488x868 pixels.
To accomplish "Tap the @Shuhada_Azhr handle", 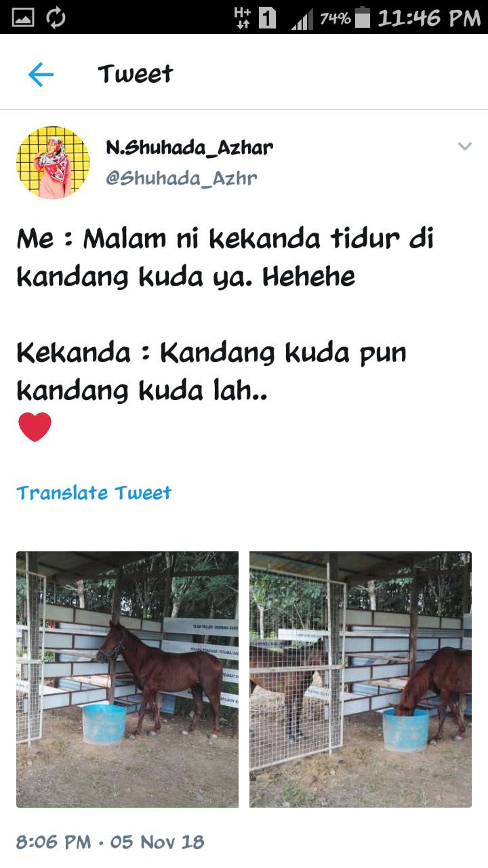I will (182, 178).
